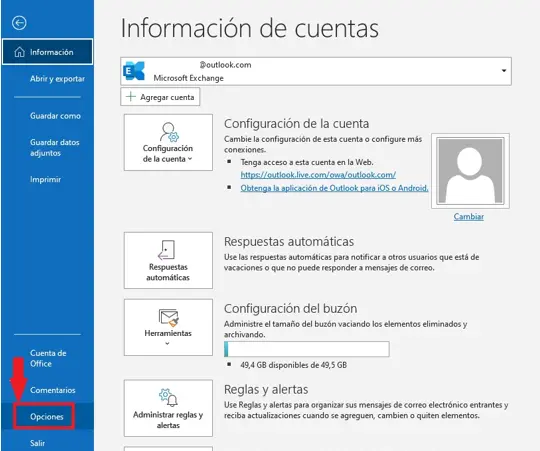Click the door-with-arrow automatic replies icon

point(167,250)
